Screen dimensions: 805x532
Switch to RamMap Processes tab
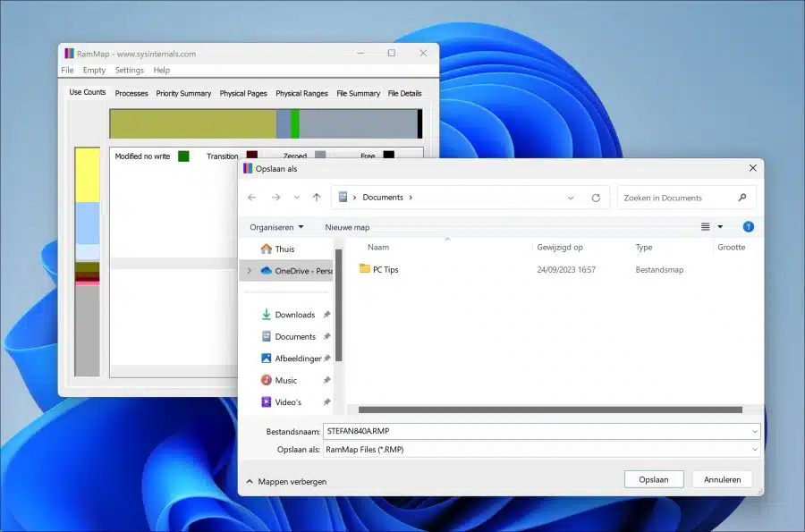131,93
